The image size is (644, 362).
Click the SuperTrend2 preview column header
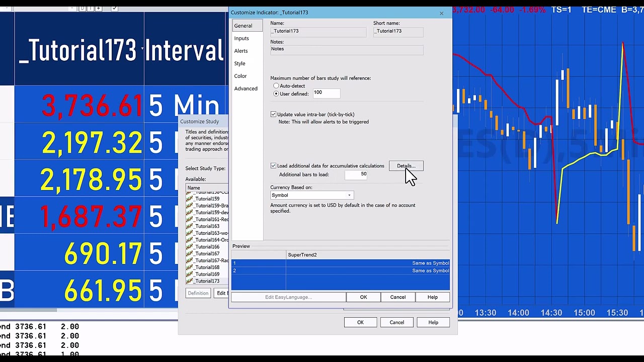368,255
